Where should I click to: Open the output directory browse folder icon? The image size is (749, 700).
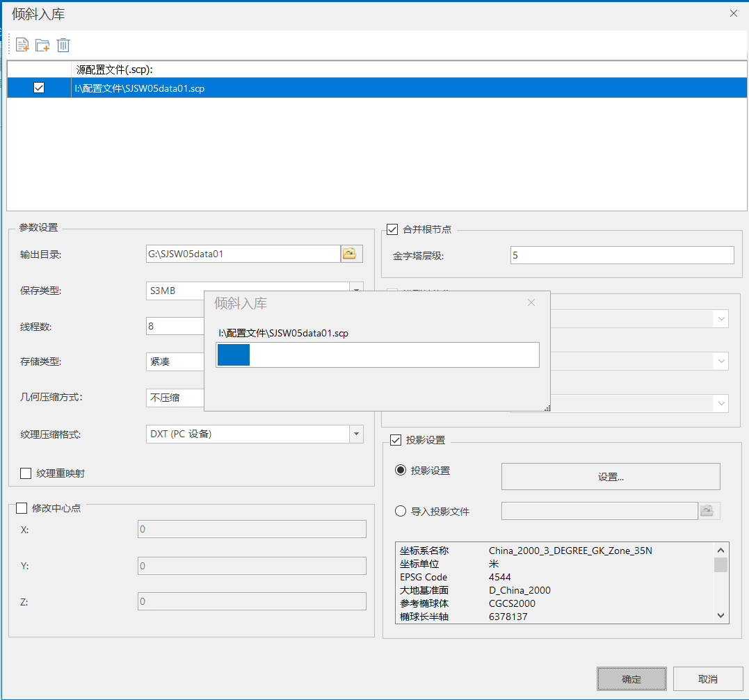tap(352, 254)
